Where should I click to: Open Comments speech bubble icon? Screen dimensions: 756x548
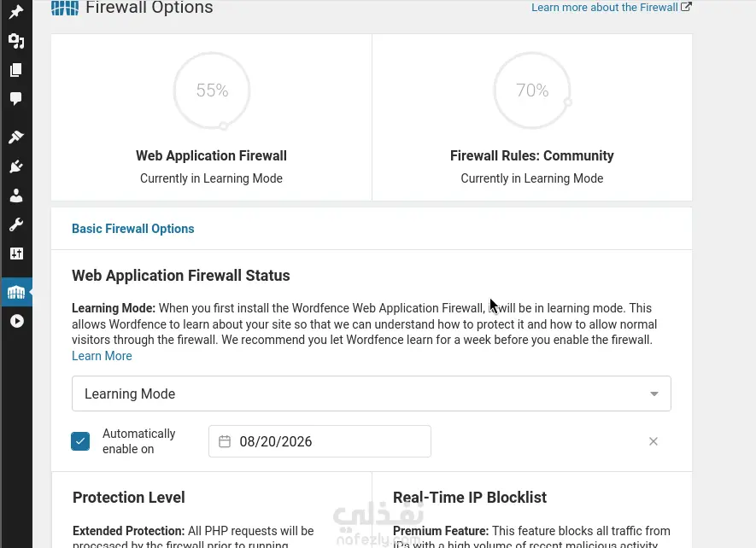click(x=16, y=99)
